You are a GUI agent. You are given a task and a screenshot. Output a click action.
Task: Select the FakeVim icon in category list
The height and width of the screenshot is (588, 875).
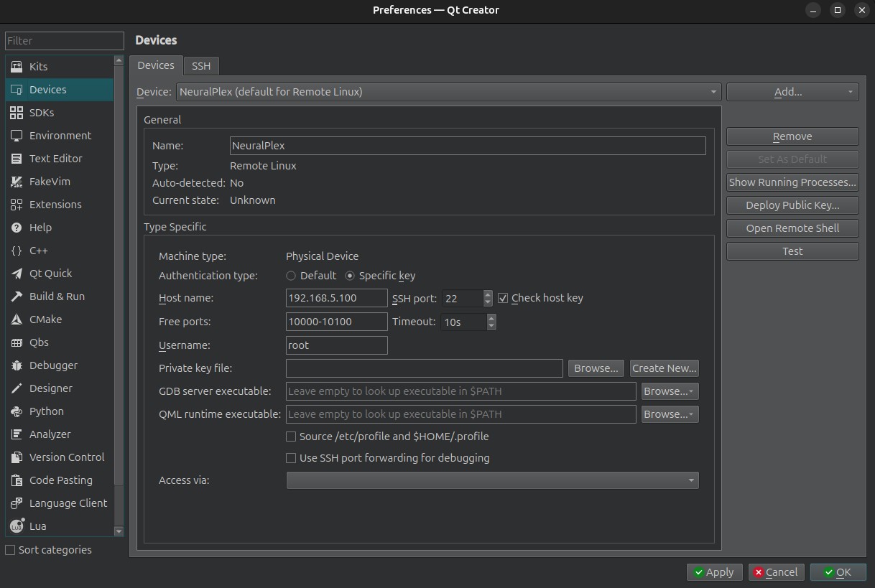coord(17,182)
